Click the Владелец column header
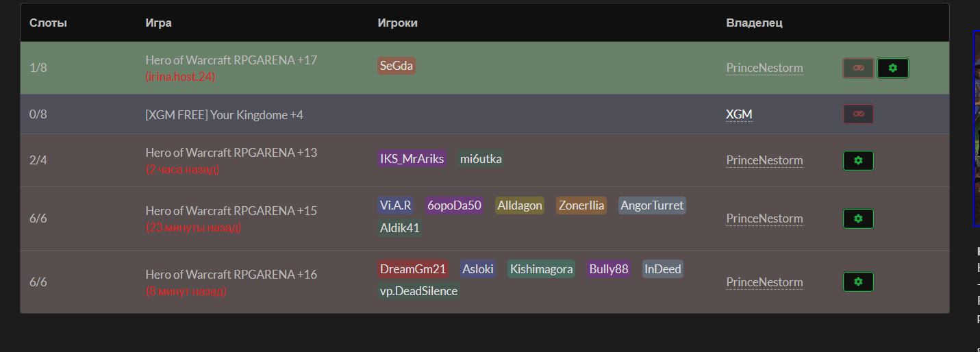 click(x=754, y=23)
